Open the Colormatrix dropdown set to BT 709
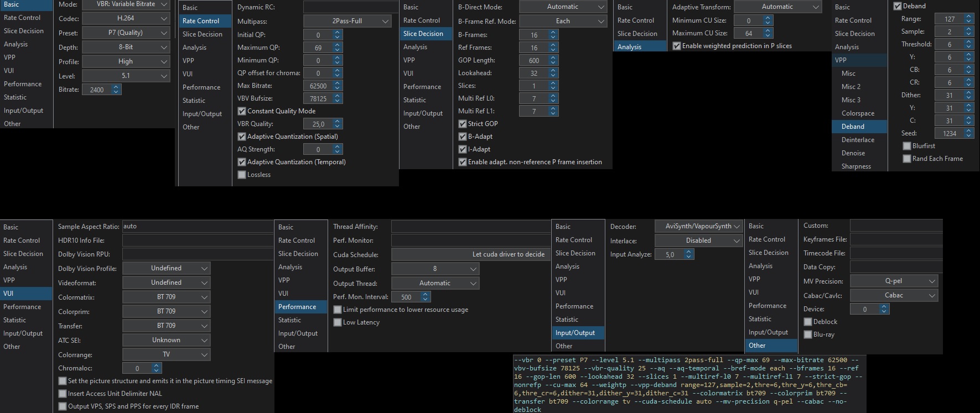The width and height of the screenshot is (980, 413). pos(166,297)
